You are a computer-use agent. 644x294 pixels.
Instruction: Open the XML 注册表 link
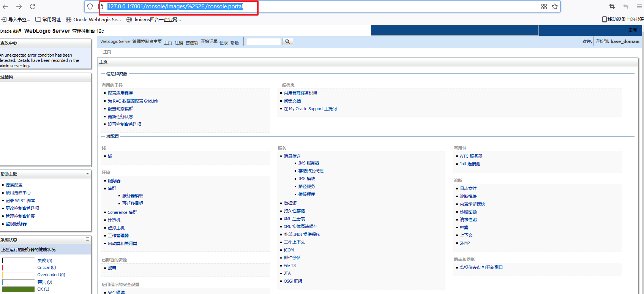294,219
